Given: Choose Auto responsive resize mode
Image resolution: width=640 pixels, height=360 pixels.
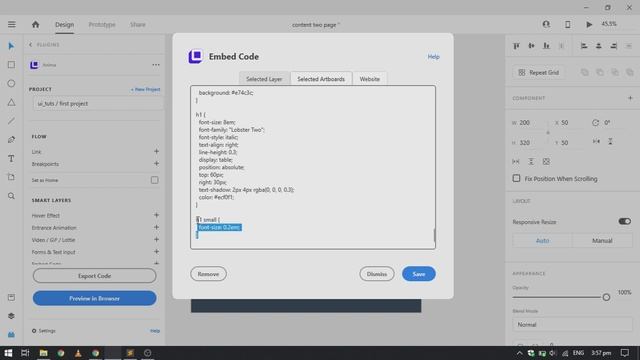Looking at the screenshot, I should click(542, 241).
